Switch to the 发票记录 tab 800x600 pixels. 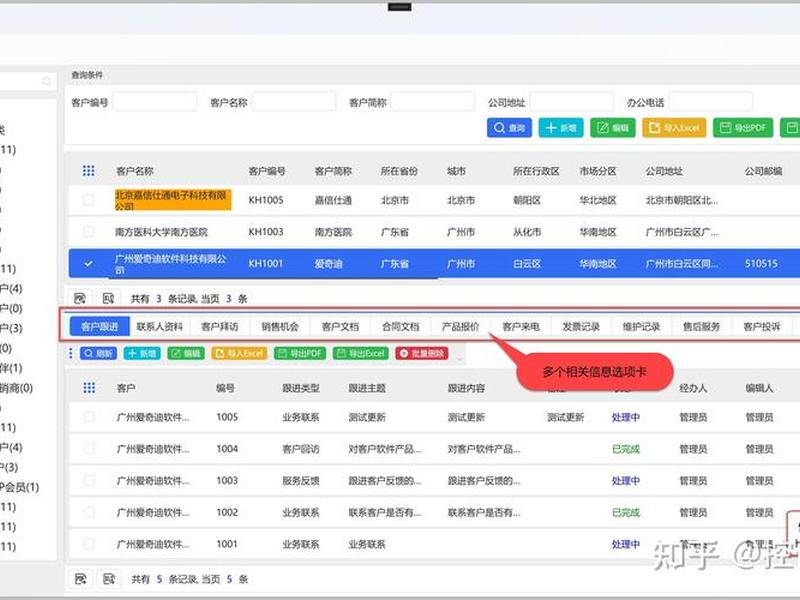(x=581, y=326)
